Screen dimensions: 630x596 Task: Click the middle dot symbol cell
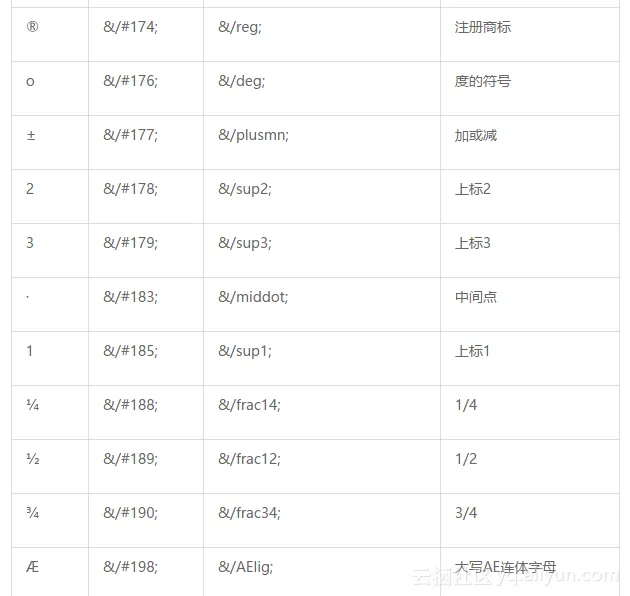28,297
